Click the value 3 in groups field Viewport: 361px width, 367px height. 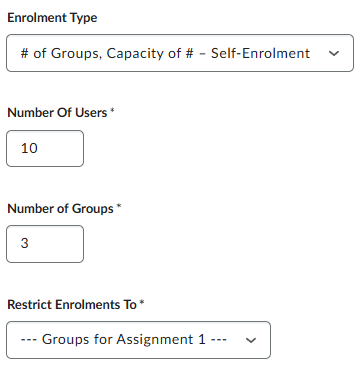[x=24, y=244]
